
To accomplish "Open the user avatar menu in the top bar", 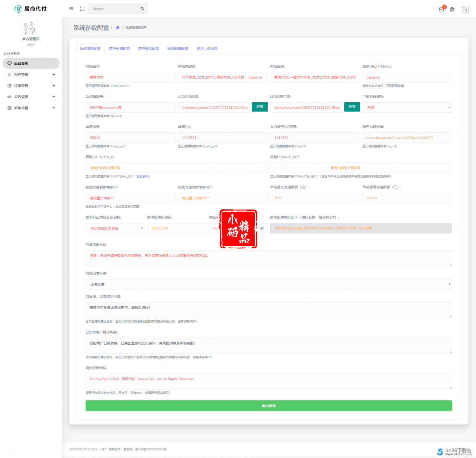I will (465, 9).
